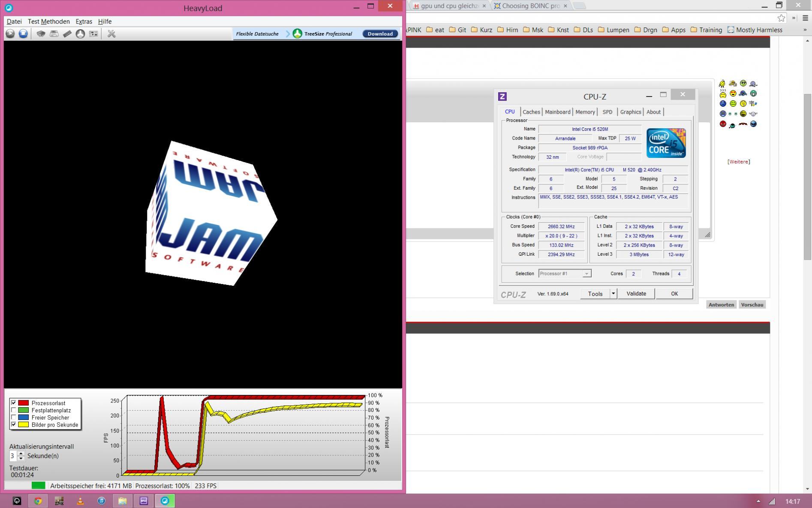Expand the Tools dropdown arrow in CPU-Z
Image resolution: width=812 pixels, height=508 pixels.
click(x=613, y=293)
